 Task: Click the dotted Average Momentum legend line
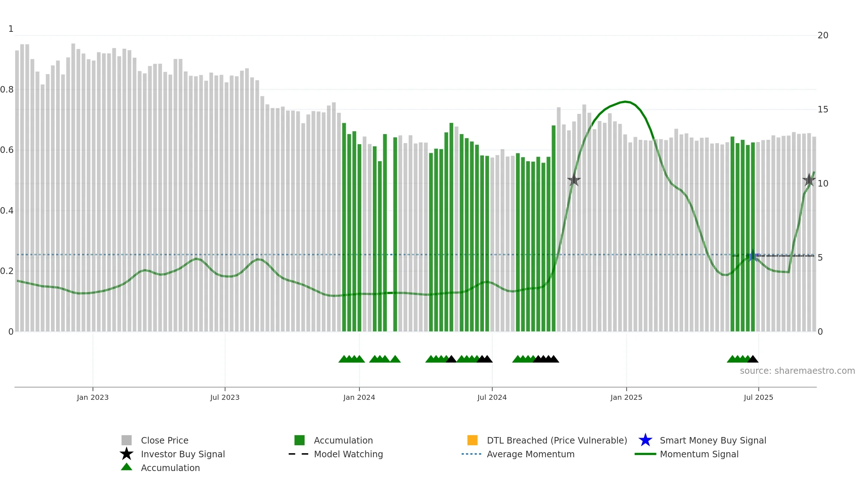pyautogui.click(x=472, y=454)
